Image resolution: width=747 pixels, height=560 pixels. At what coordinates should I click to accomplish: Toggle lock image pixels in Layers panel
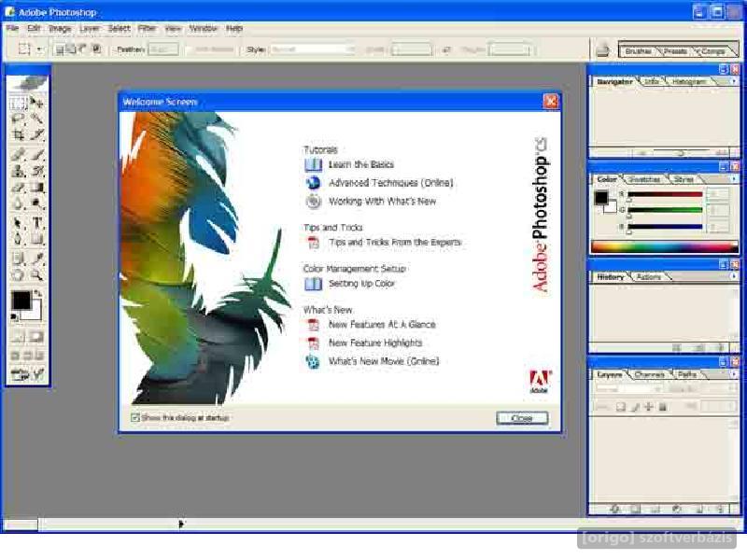(x=635, y=407)
